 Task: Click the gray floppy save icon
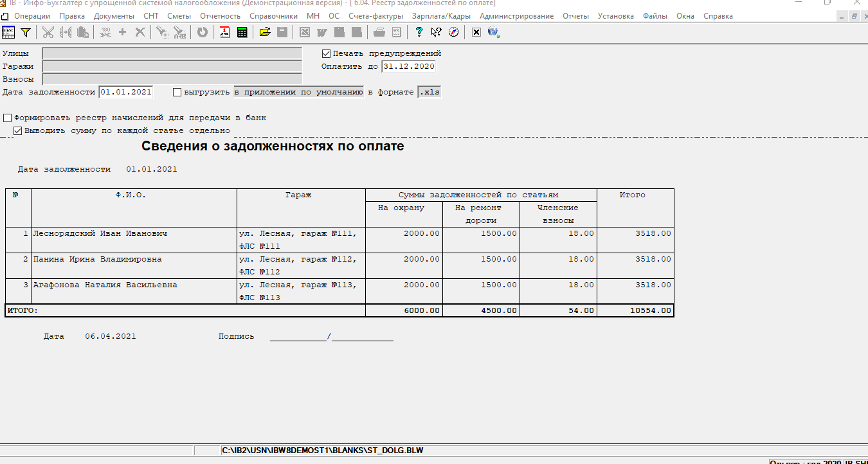(x=282, y=31)
